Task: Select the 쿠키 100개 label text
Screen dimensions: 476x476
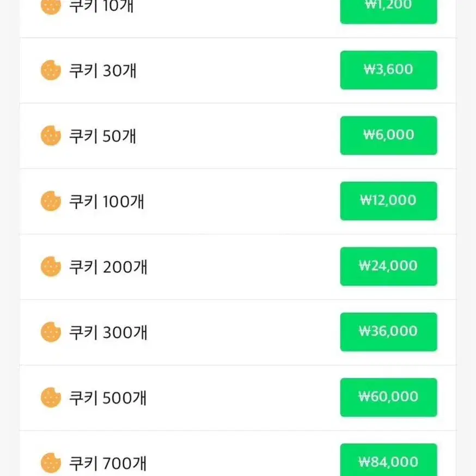Action: pyautogui.click(x=107, y=202)
